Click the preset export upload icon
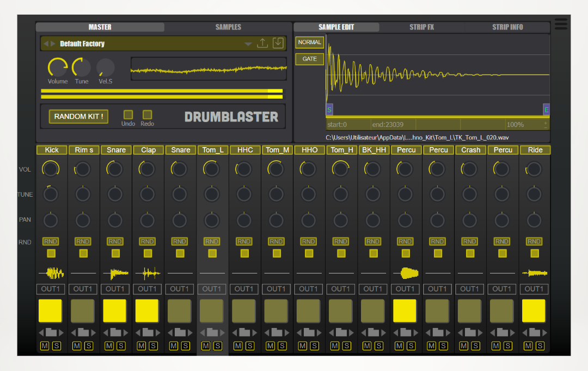This screenshot has width=588, height=371. click(262, 43)
